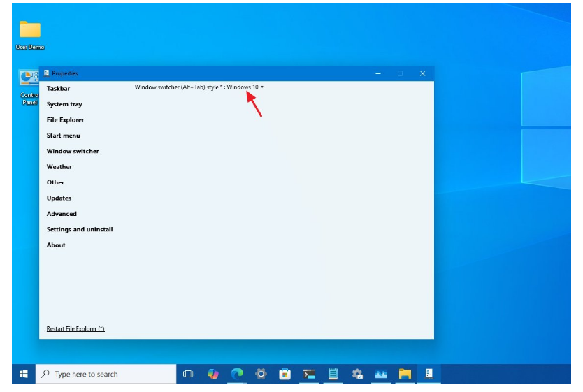Click the Type here to search box

(105, 374)
